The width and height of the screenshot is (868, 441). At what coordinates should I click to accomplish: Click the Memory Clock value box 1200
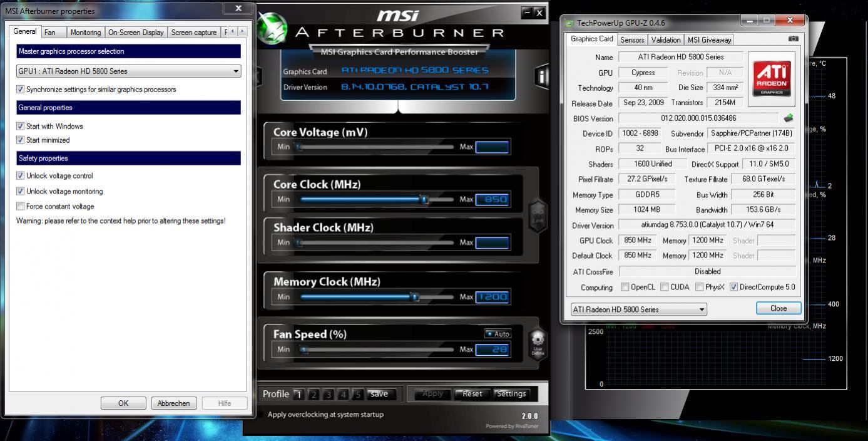[493, 297]
